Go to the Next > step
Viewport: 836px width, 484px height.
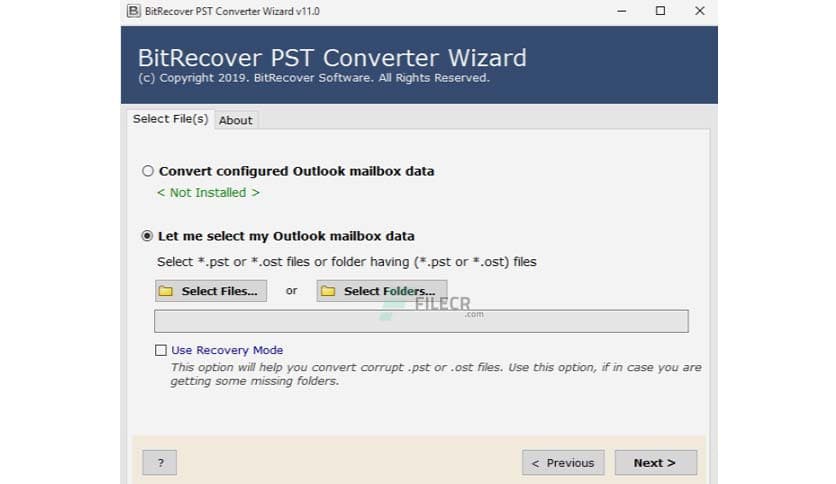(x=656, y=463)
